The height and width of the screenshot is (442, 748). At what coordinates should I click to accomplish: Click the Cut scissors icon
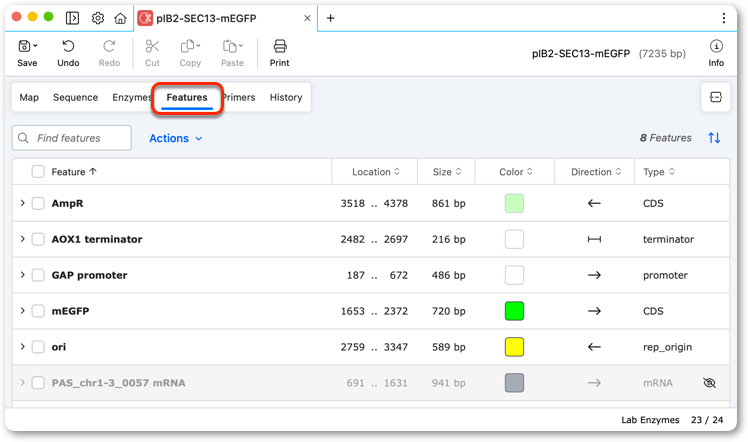[152, 46]
